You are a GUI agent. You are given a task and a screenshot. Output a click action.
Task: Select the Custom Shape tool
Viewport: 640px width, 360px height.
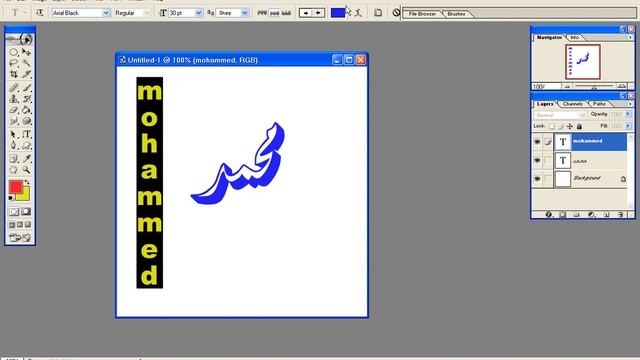[x=27, y=145]
